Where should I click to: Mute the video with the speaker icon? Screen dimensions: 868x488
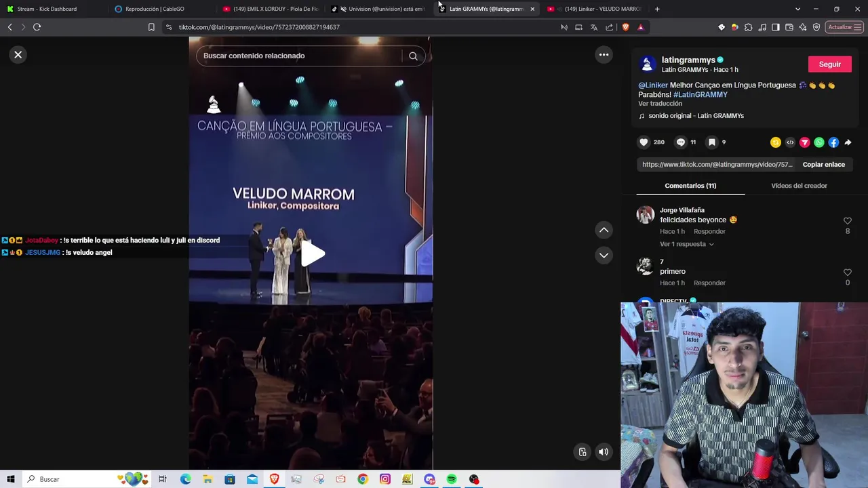tap(604, 452)
